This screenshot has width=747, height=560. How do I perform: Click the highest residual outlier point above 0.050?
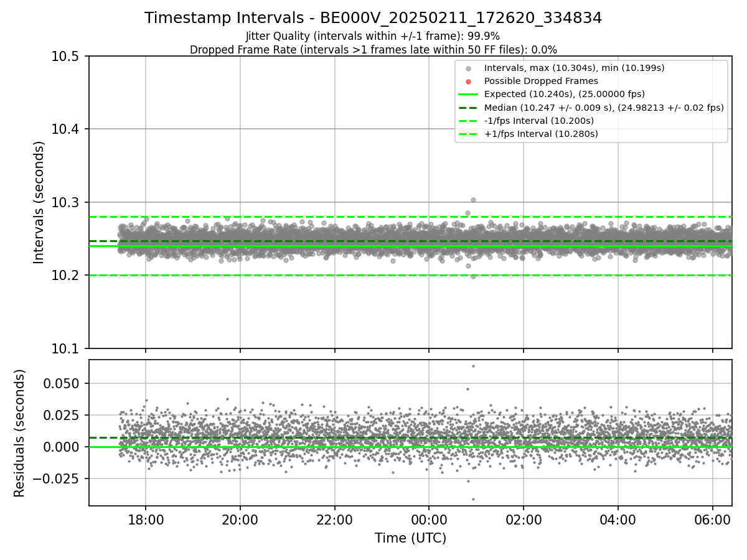tap(473, 366)
